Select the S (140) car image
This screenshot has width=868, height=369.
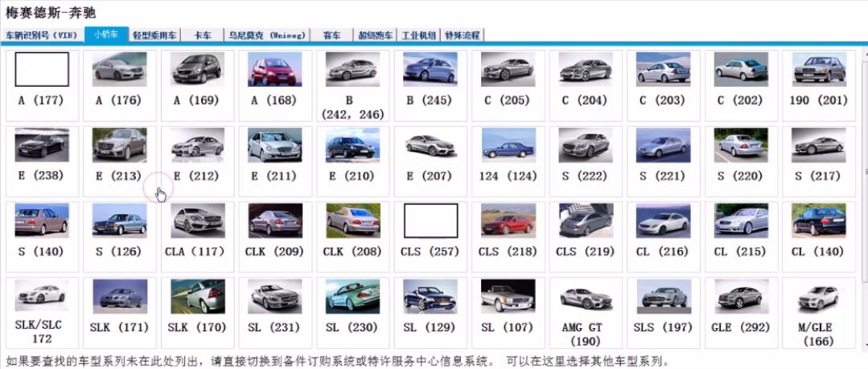tap(42, 221)
